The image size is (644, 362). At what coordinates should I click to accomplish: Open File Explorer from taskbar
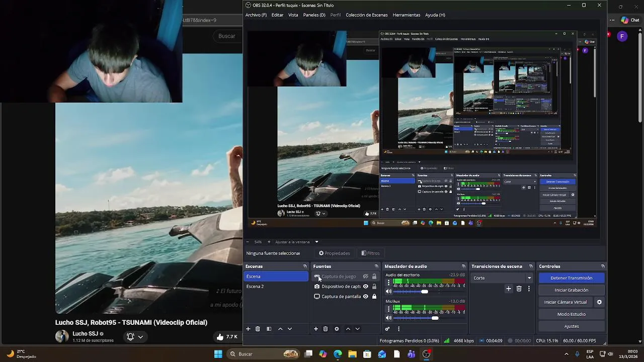point(352,354)
